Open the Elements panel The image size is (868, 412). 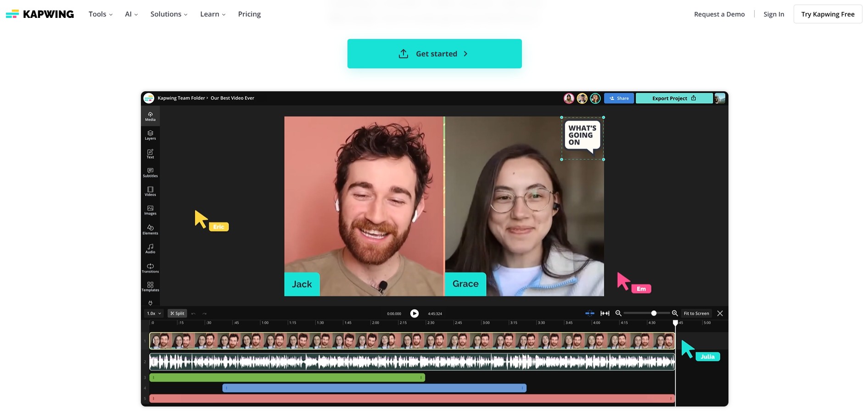[x=151, y=230]
